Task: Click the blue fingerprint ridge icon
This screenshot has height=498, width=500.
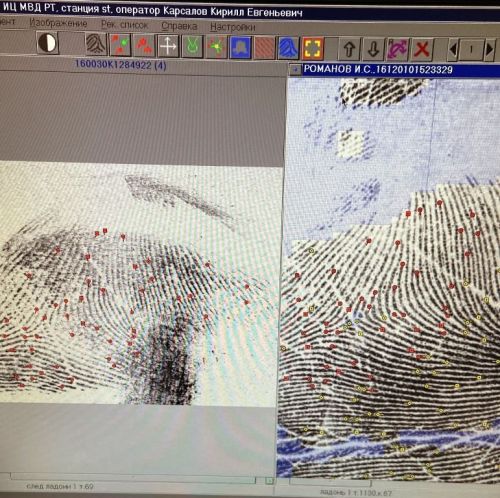Action: (x=288, y=48)
